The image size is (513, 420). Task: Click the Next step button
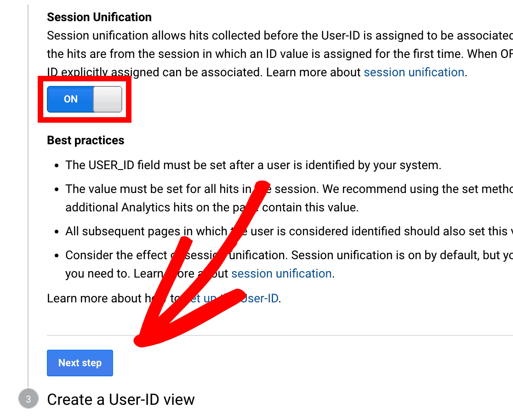click(x=80, y=363)
